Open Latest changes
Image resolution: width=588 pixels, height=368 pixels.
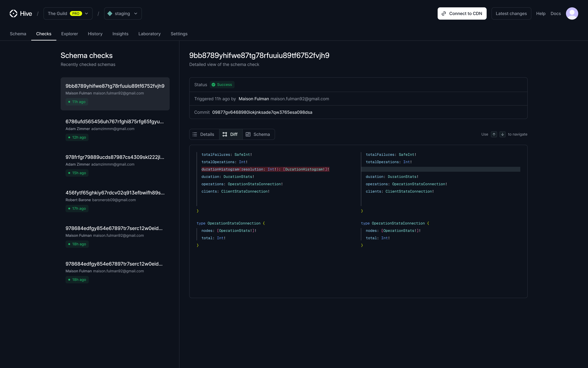[511, 14]
